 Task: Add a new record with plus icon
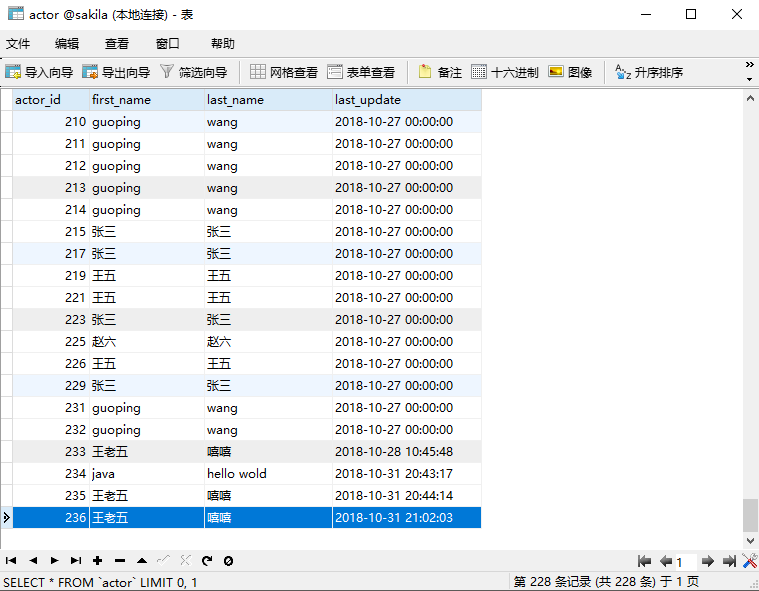(98, 561)
